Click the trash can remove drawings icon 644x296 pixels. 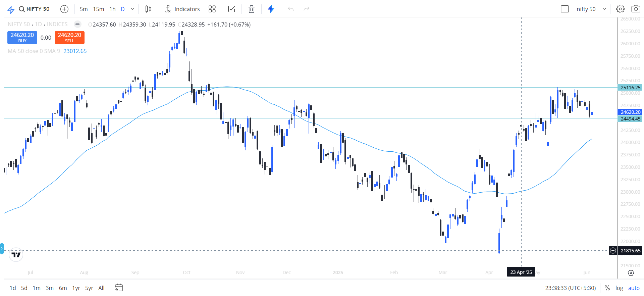pos(252,9)
